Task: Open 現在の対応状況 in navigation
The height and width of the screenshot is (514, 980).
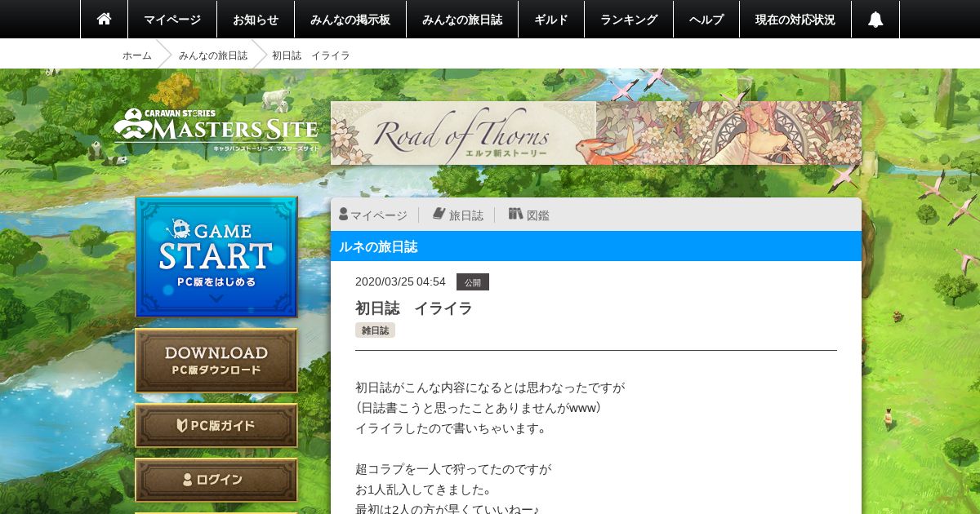Action: coord(795,19)
